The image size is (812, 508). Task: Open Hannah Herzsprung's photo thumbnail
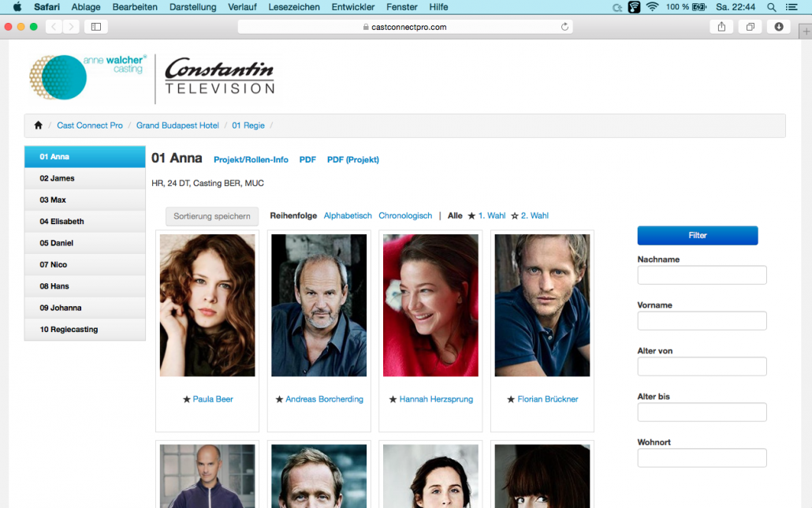tap(430, 305)
